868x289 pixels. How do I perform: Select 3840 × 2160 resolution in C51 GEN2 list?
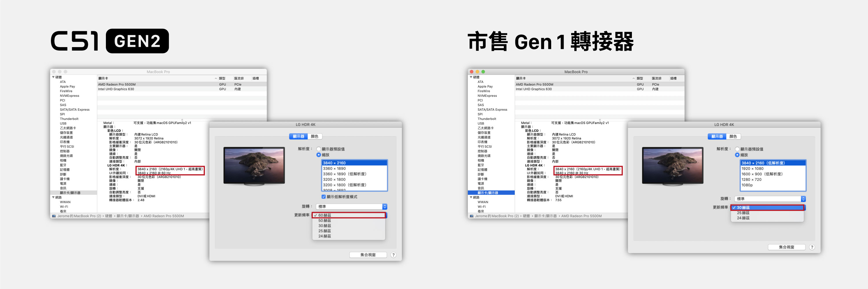point(354,163)
